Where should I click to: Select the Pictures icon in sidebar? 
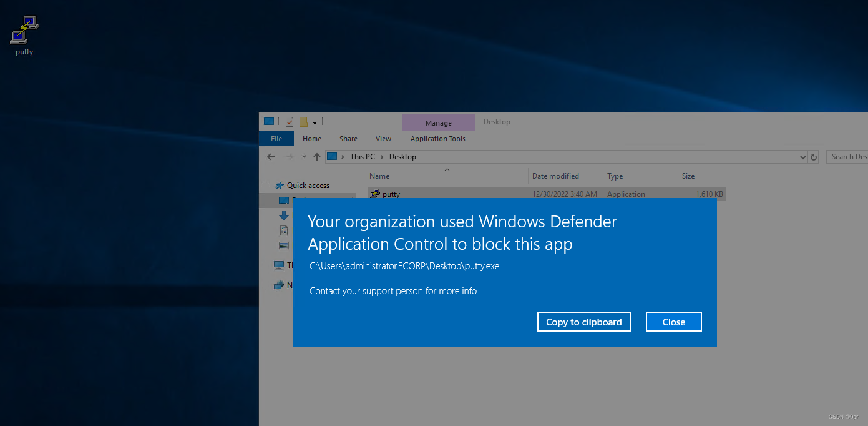point(284,245)
